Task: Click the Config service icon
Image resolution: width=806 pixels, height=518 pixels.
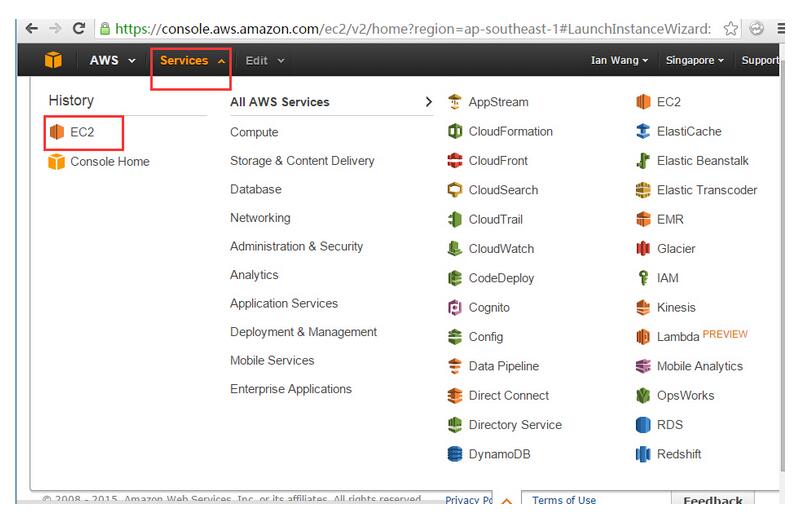Action: tap(454, 337)
